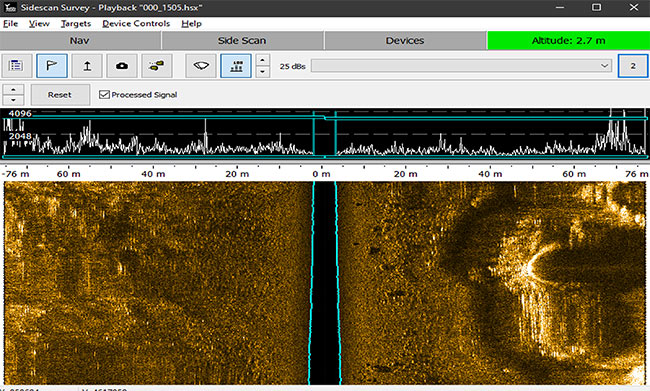This screenshot has height=391, width=650.
Task: Toggle the signal graph display icon
Action: [x=236, y=66]
